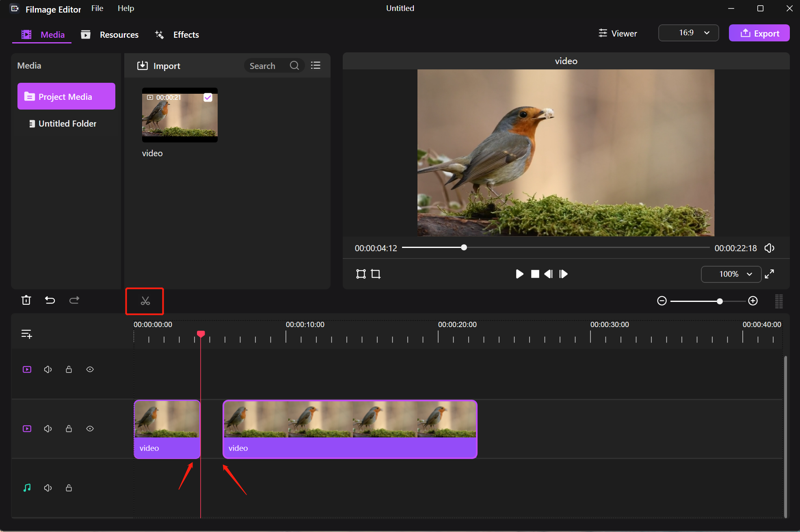Open the list view options menu
Screen dimensions: 800x532
[x=316, y=65]
